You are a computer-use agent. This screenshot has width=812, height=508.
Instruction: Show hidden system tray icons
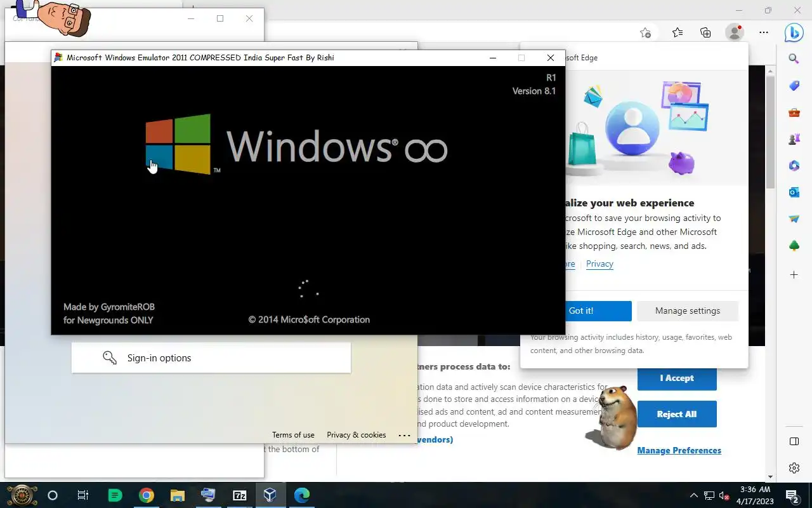(694, 495)
